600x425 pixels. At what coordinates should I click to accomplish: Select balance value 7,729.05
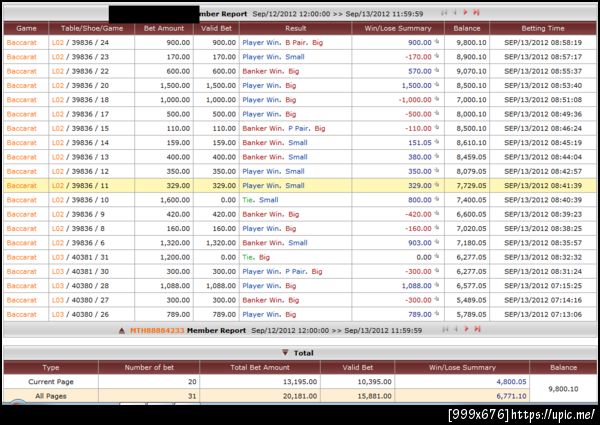[471, 186]
